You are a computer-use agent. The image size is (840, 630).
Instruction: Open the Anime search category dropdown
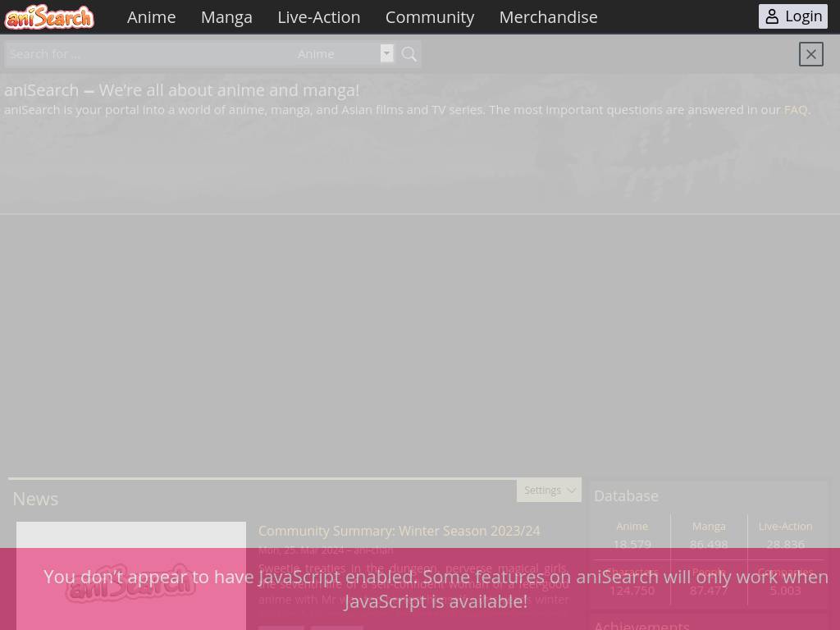(x=345, y=54)
